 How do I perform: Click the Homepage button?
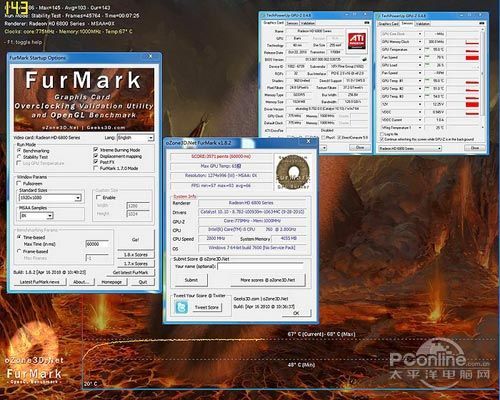click(x=111, y=282)
